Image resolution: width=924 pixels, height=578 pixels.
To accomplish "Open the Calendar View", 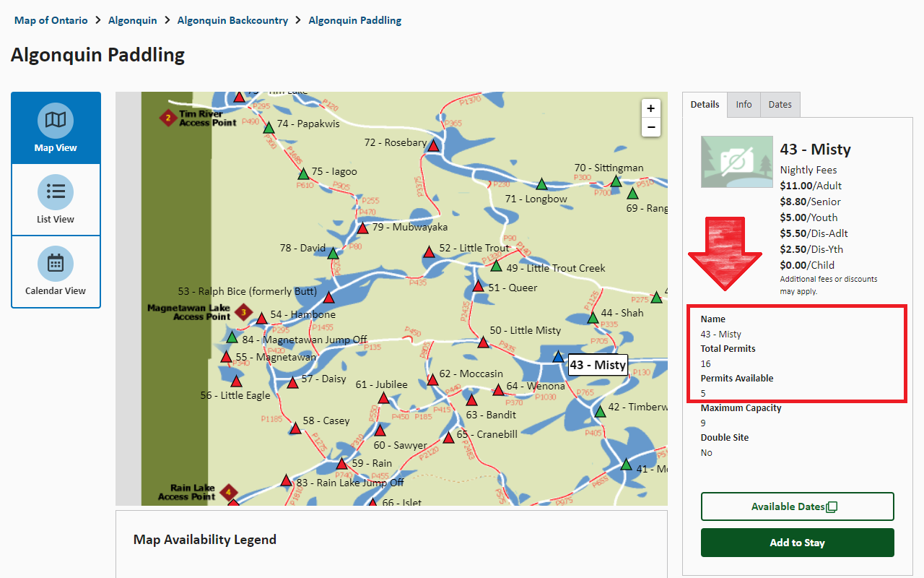I will [x=56, y=271].
